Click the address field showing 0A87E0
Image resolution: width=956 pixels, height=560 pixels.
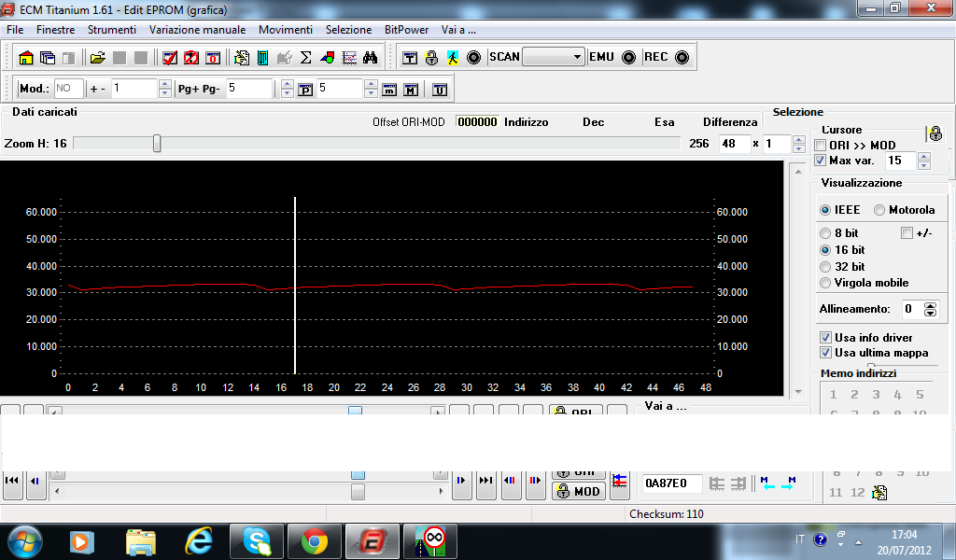tap(672, 483)
